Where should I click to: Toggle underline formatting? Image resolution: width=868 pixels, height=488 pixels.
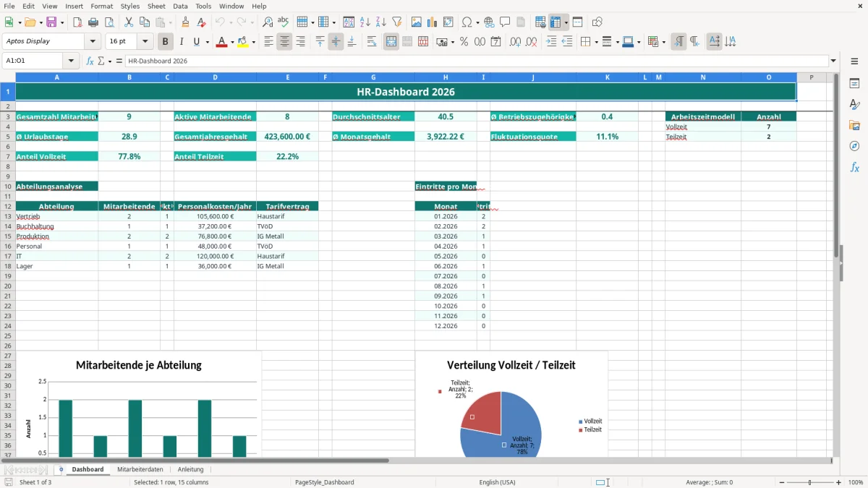tap(196, 42)
